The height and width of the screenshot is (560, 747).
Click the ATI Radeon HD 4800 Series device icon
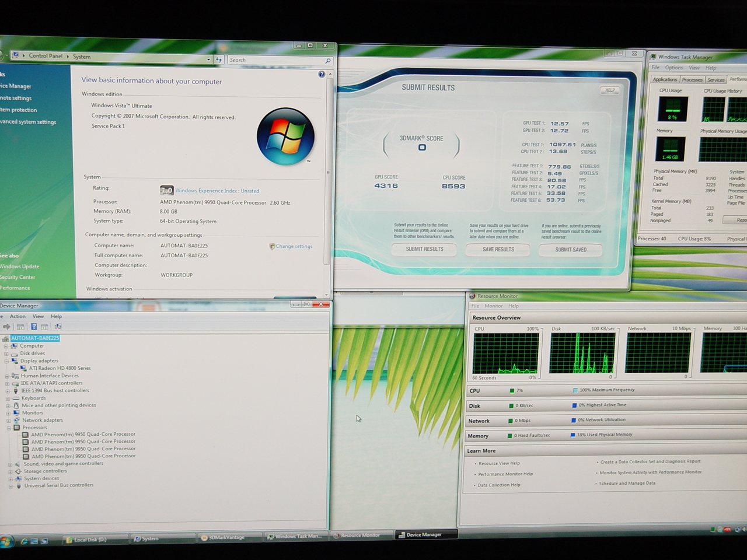[23, 368]
